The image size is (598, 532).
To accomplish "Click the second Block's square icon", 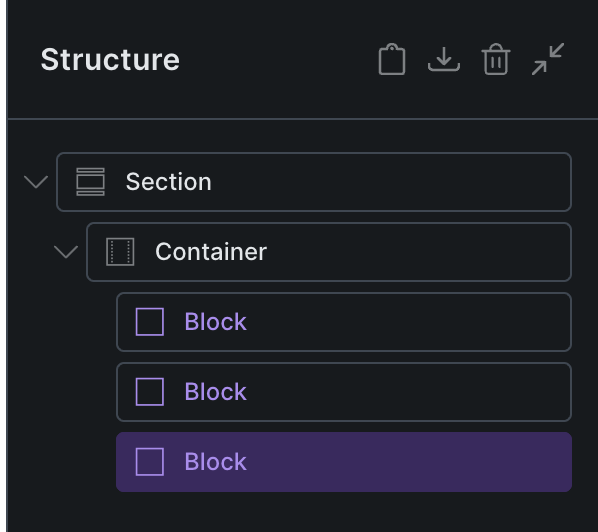I will coord(150,392).
